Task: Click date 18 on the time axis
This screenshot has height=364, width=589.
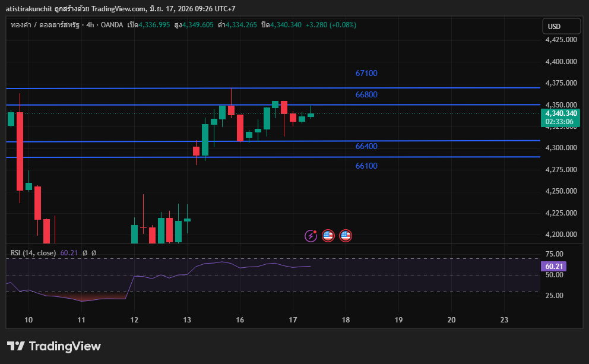Action: point(346,320)
